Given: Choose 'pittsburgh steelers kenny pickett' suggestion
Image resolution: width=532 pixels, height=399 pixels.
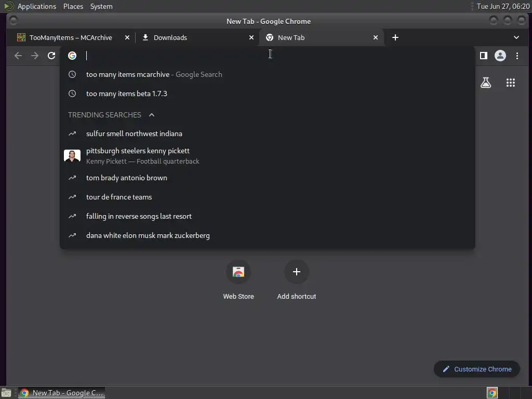Looking at the screenshot, I should click(x=268, y=156).
